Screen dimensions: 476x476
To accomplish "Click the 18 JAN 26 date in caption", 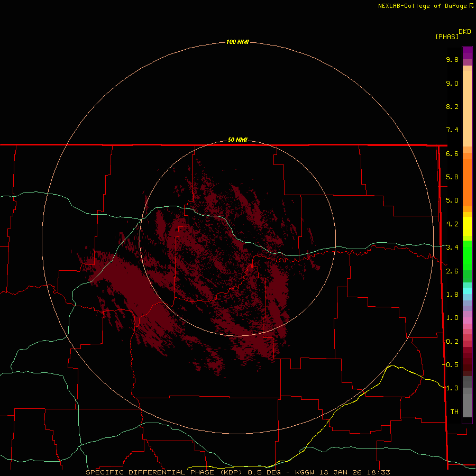I will point(342,472).
